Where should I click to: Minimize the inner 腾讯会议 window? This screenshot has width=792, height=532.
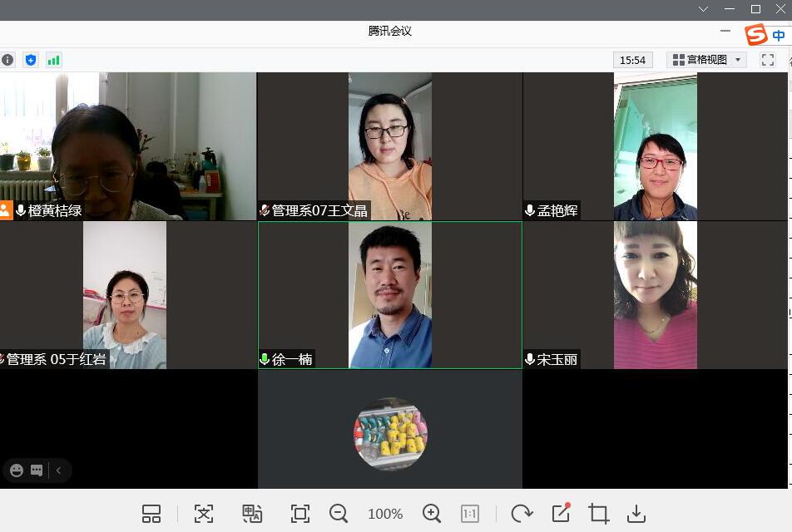click(725, 32)
